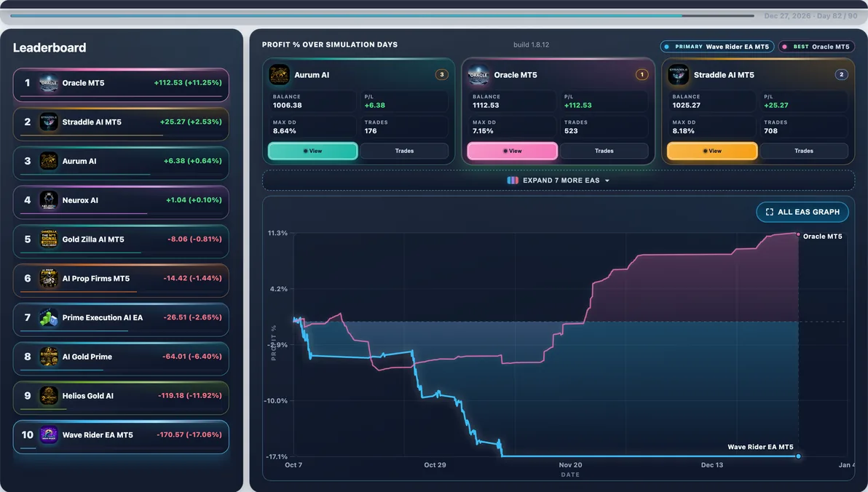Click the simulation day progress bar
Image resolution: width=868 pixels, height=492 pixels.
382,16
